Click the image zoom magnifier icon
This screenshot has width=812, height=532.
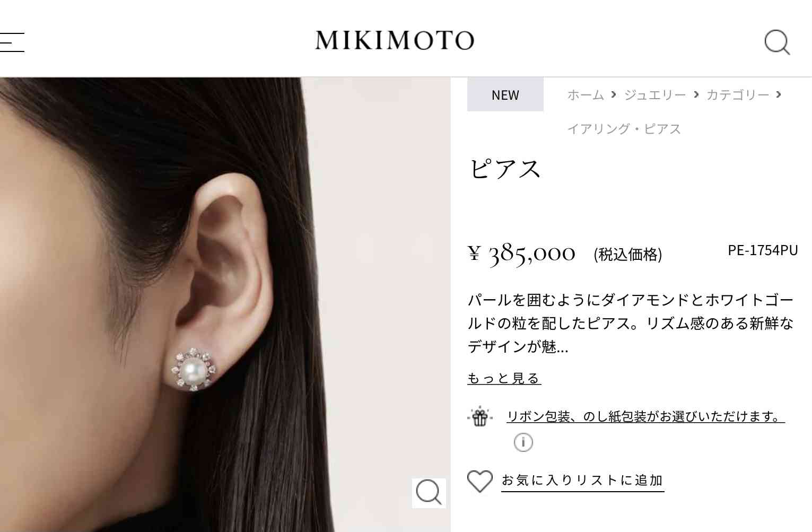[429, 493]
